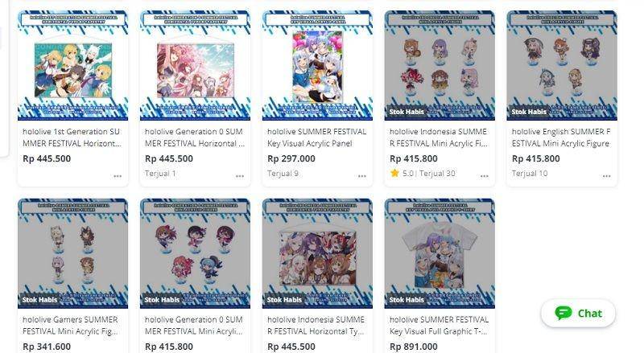The width and height of the screenshot is (644, 353).
Task: Open three-dot menu on Key Visual Acrylic Panel card
Action: click(361, 176)
